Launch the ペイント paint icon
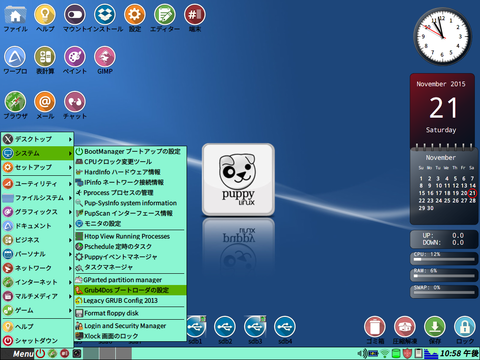480x360 pixels. tap(75, 57)
